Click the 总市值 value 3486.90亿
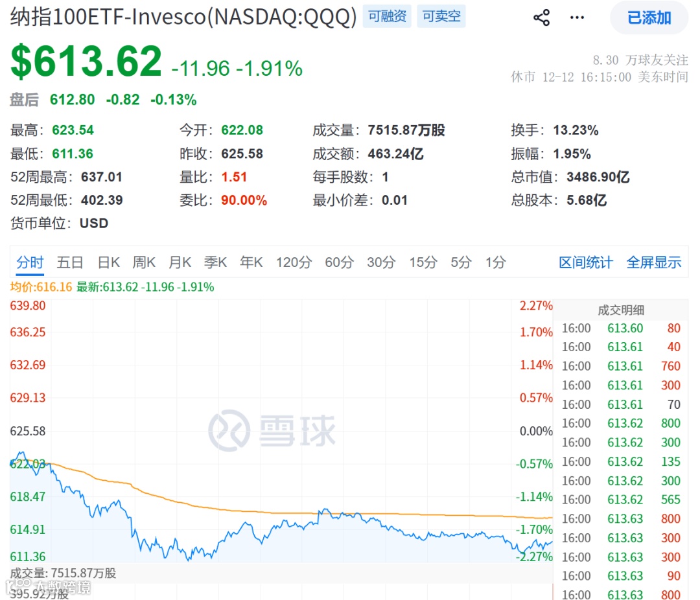Viewport: 700px width, 600px height. (x=598, y=178)
